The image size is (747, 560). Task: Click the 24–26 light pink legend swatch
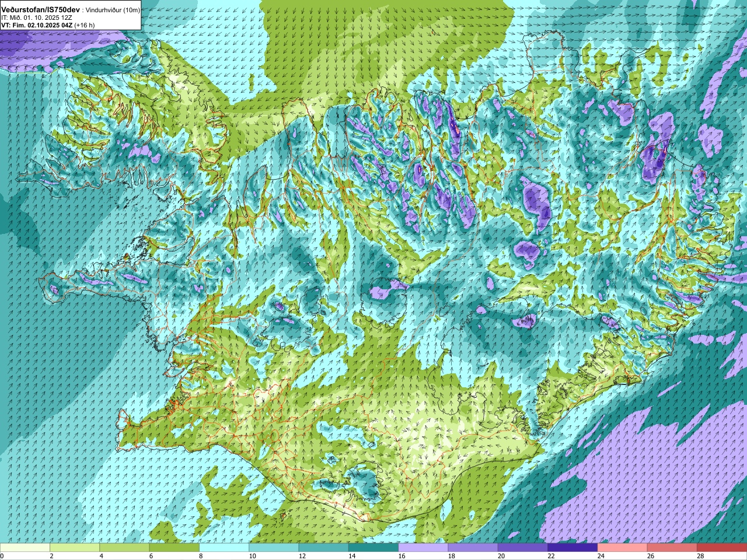click(622, 548)
